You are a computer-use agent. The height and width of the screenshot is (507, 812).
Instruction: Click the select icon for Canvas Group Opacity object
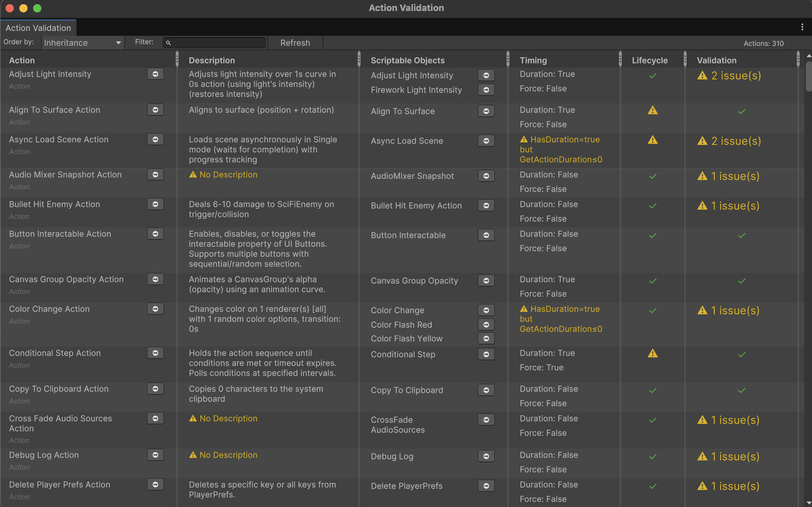[x=486, y=281]
